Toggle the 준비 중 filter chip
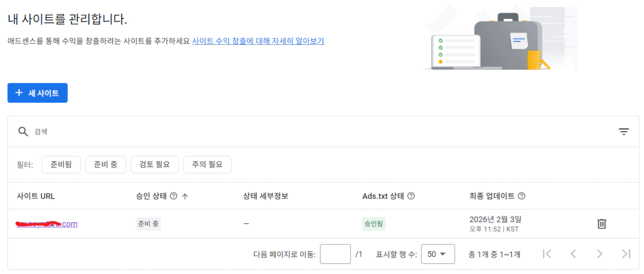644x274 pixels. pyautogui.click(x=105, y=164)
